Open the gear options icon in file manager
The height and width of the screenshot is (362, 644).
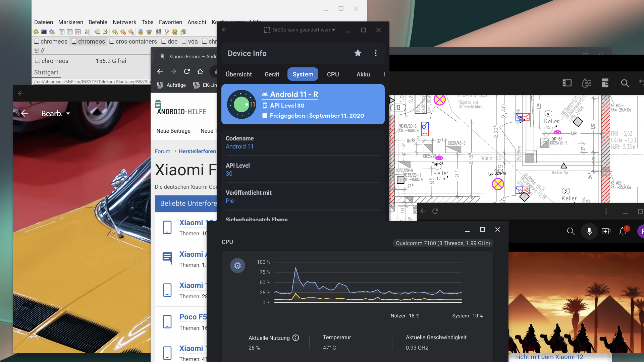[52, 32]
